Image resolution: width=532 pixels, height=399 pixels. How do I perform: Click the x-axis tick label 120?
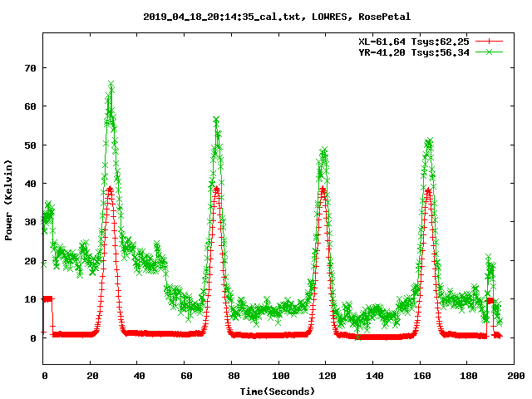tap(328, 376)
